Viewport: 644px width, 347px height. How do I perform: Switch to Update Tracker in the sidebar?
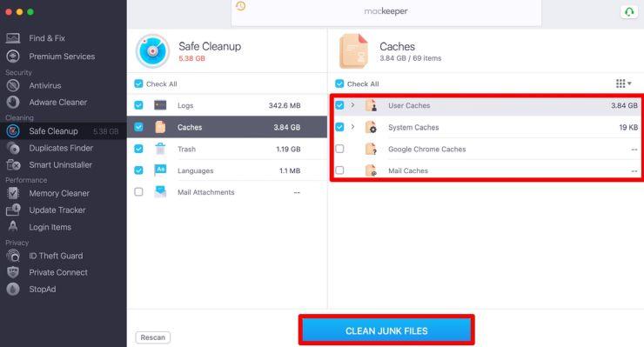click(57, 210)
